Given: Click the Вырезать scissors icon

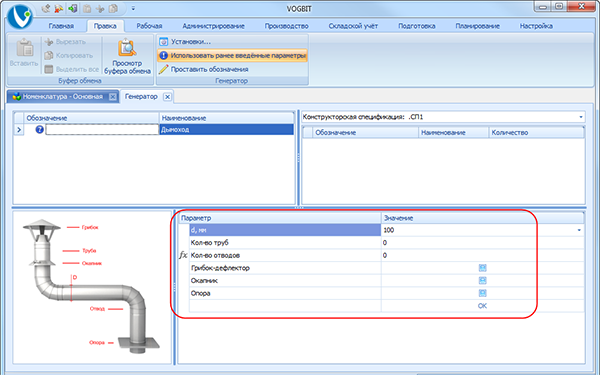Looking at the screenshot, I should coord(49,42).
